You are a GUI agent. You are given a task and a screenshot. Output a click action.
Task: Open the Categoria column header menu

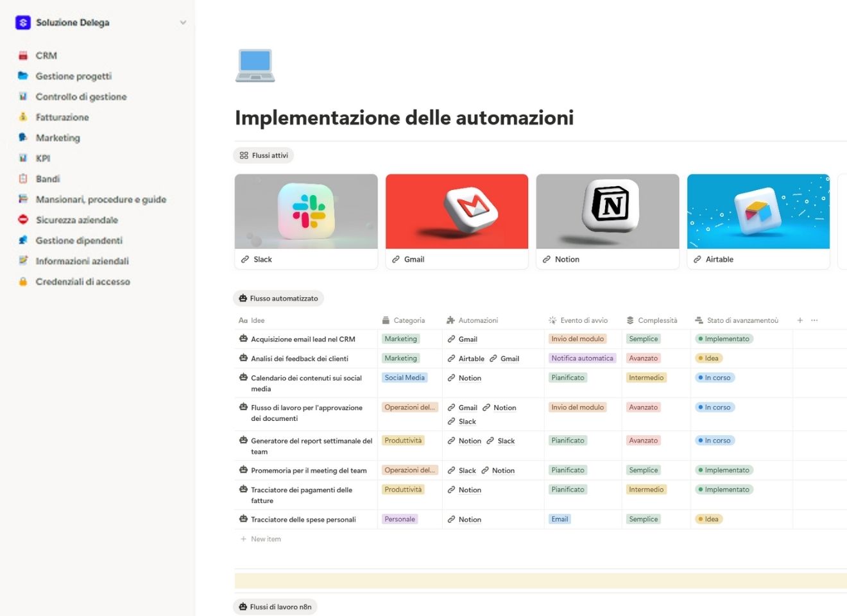point(404,320)
